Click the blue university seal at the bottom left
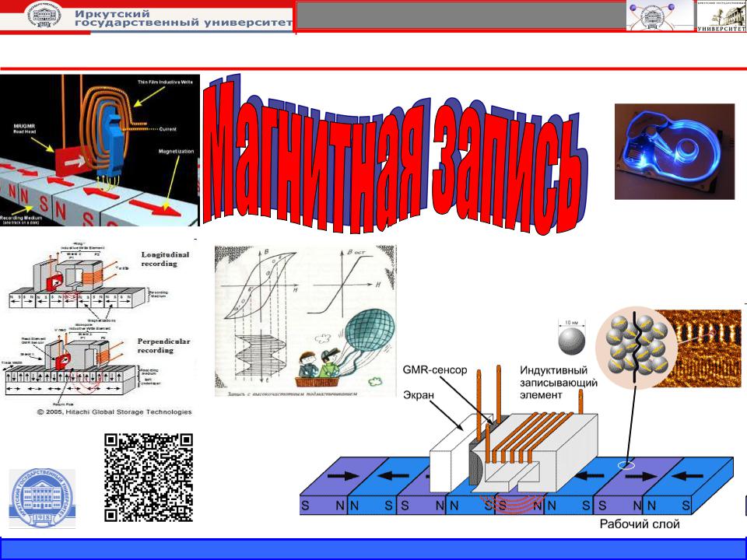747x560 pixels. pos(42,498)
